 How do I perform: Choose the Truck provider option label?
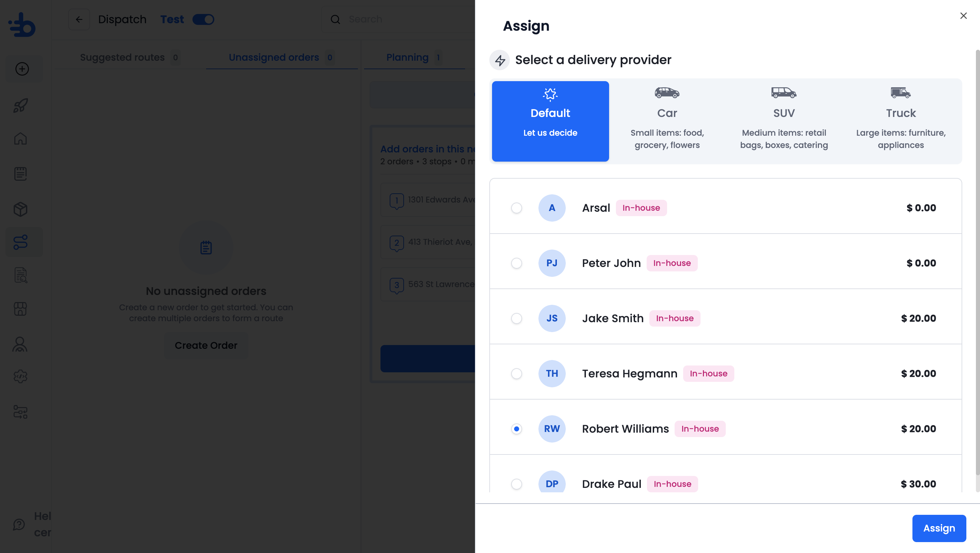900,113
